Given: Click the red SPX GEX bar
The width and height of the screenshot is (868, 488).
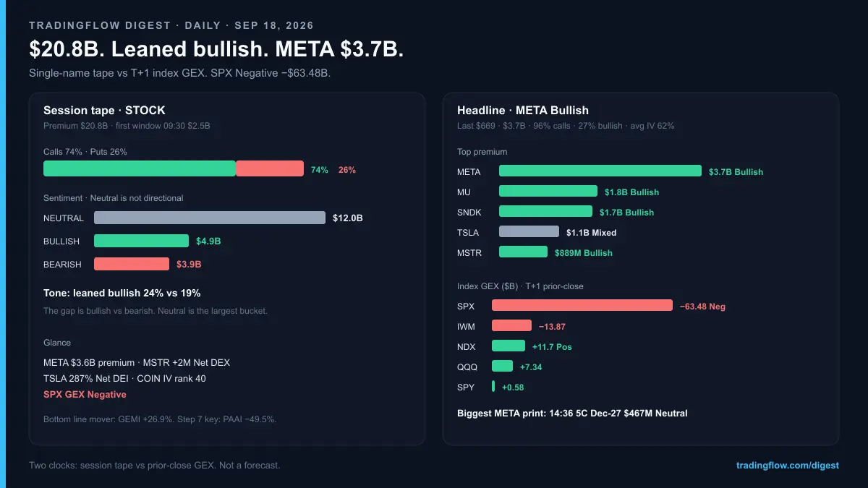Looking at the screenshot, I should pyautogui.click(x=582, y=306).
